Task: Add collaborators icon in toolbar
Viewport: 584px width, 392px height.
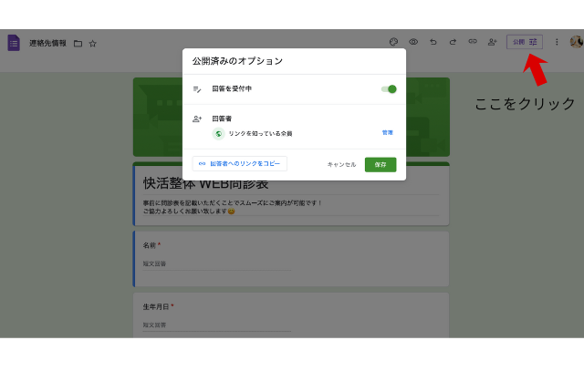Action: [493, 42]
